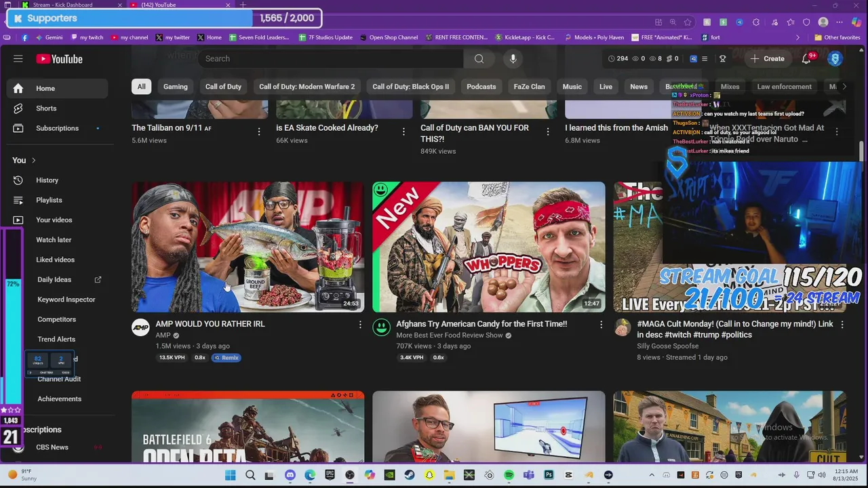The image size is (868, 488).
Task: Open more options for Afghans Try American Candy
Action: [601, 325]
